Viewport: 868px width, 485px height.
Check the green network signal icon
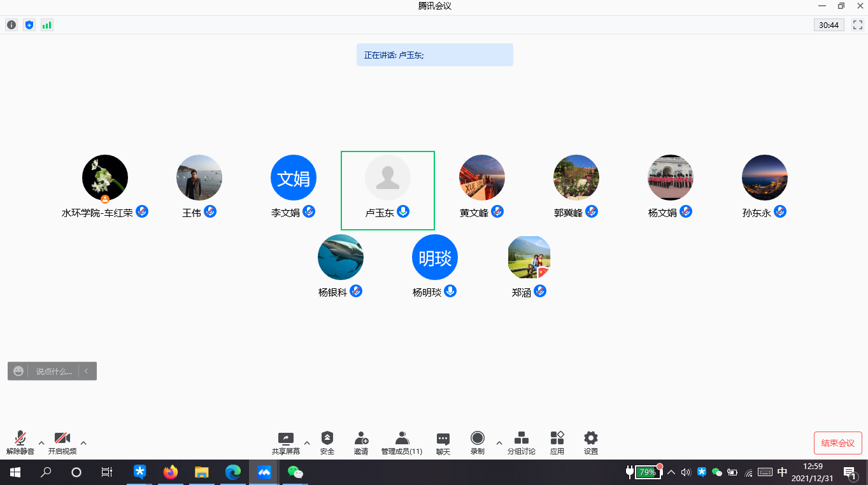click(46, 25)
